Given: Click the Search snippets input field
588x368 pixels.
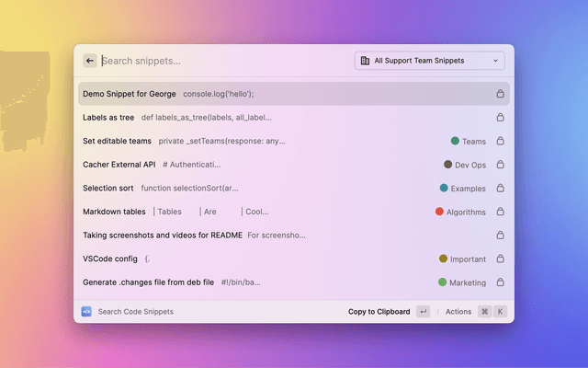Looking at the screenshot, I should (220, 61).
